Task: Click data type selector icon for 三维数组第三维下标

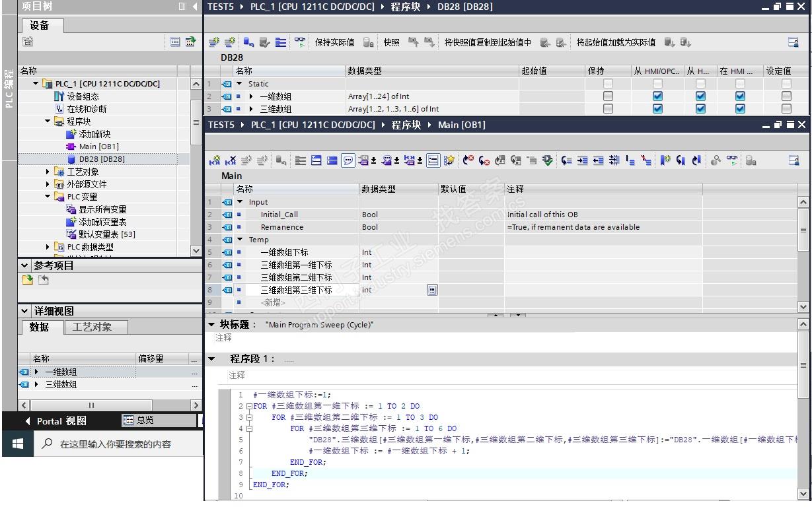Action: (432, 290)
